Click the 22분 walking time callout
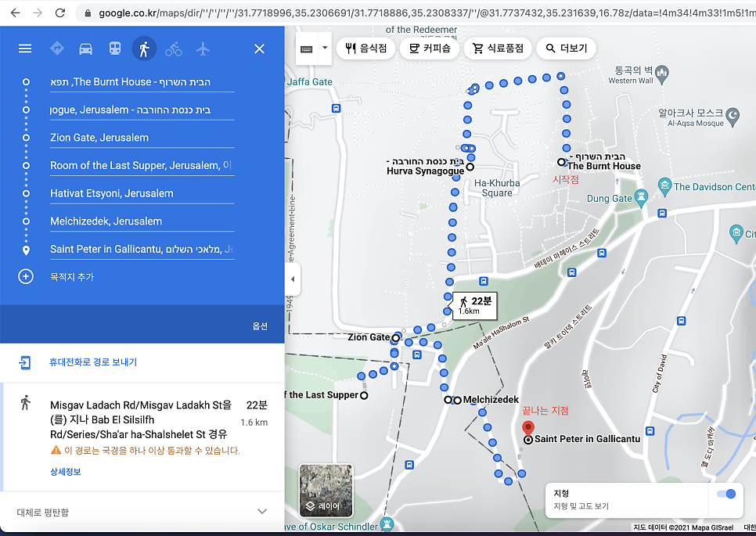Screen dimensions: 756x536 pos(474,306)
